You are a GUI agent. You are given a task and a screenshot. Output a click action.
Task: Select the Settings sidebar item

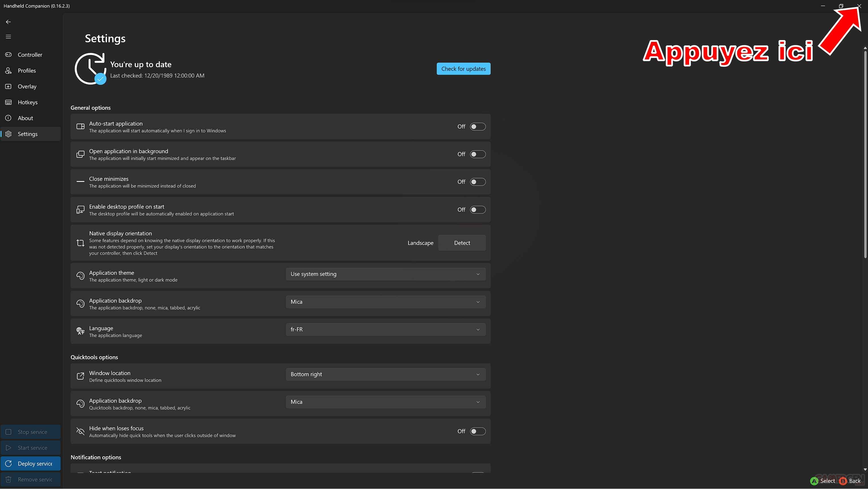(x=28, y=134)
